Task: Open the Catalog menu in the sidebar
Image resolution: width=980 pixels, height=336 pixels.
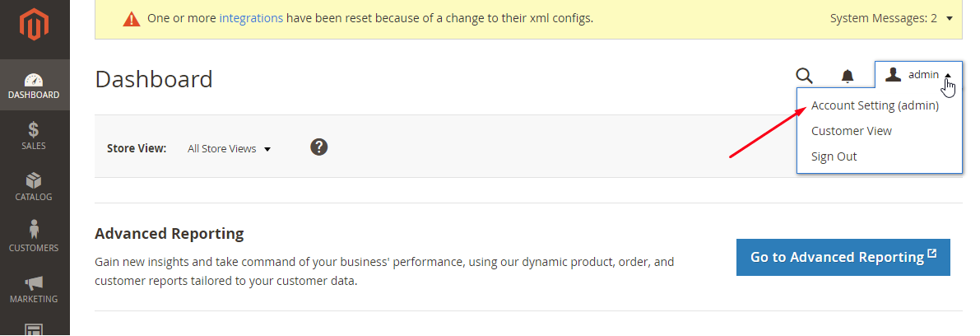Action: [x=34, y=187]
